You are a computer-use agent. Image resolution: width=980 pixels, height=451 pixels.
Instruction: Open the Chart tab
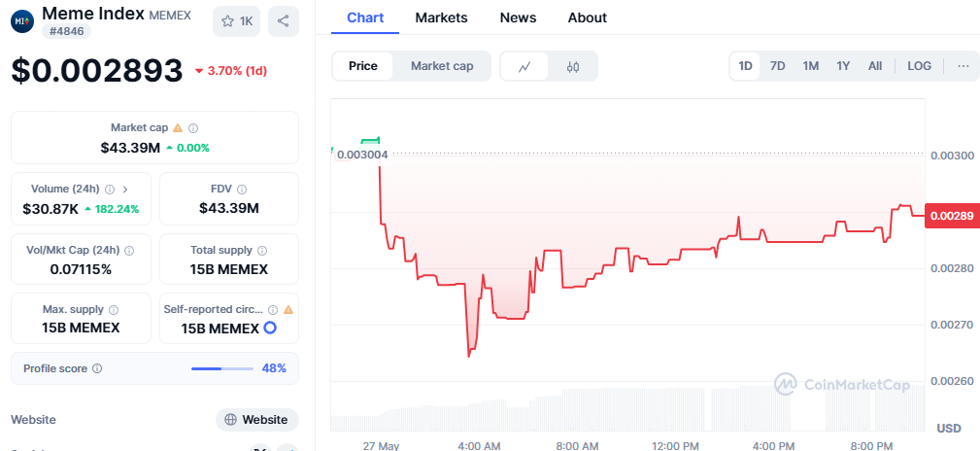(365, 18)
